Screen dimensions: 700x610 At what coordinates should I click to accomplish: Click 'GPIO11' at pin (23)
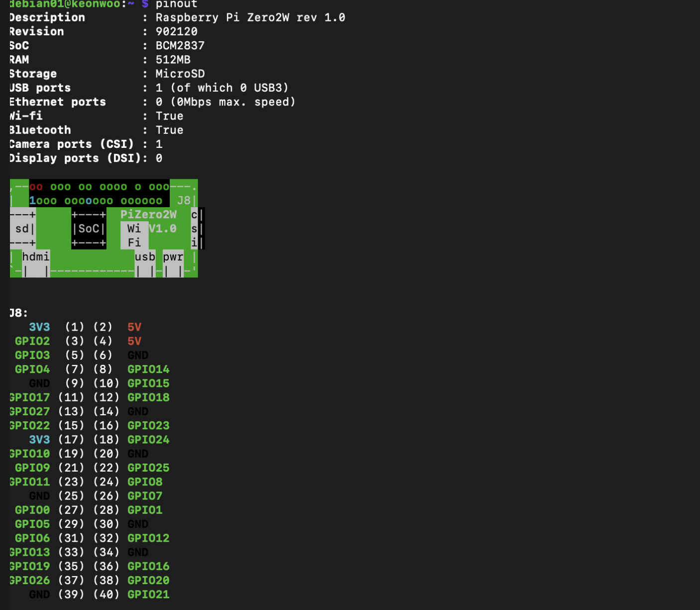[29, 482]
